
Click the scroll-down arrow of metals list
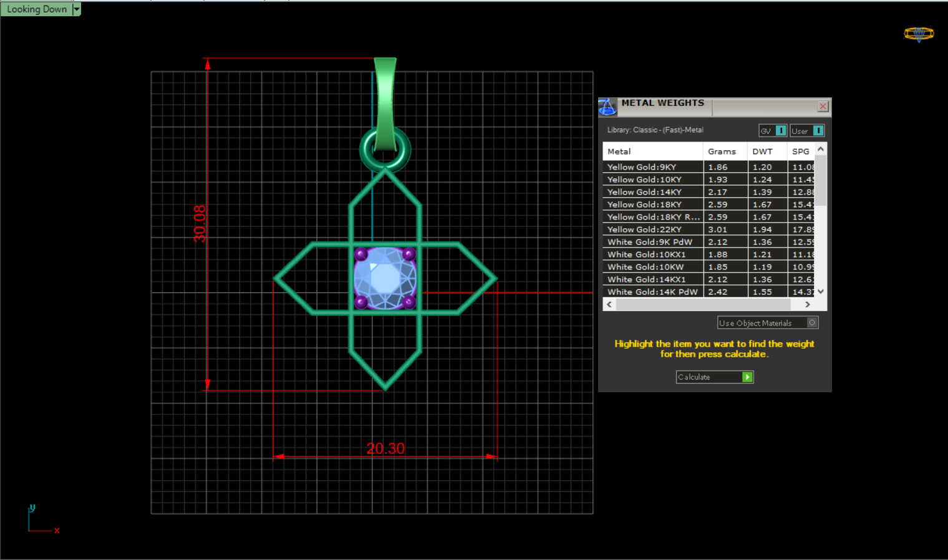(x=821, y=291)
